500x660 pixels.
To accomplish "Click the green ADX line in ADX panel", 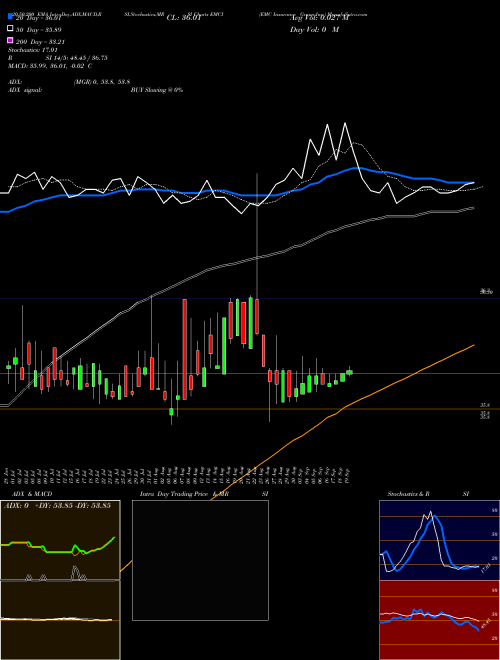I will pos(58,547).
